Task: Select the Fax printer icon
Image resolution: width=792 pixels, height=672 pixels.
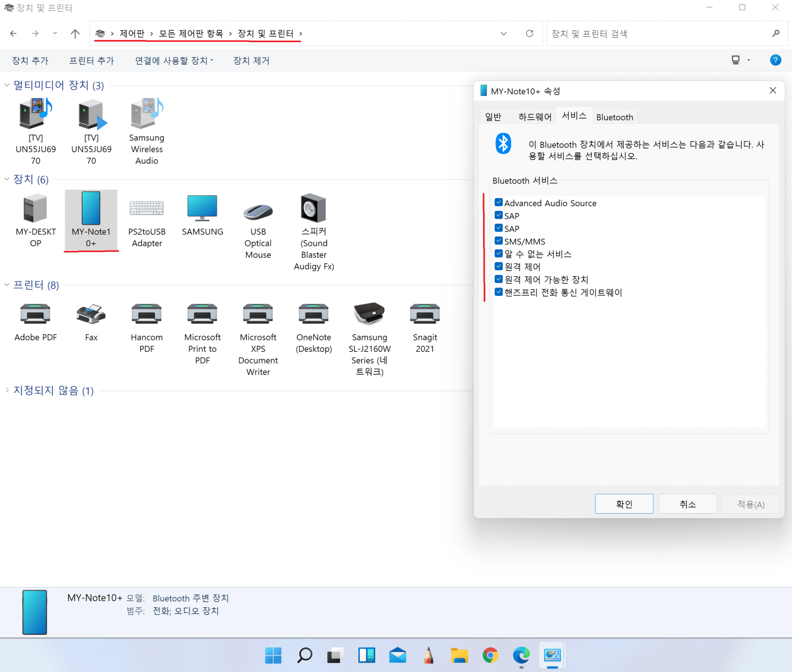Action: tap(91, 314)
